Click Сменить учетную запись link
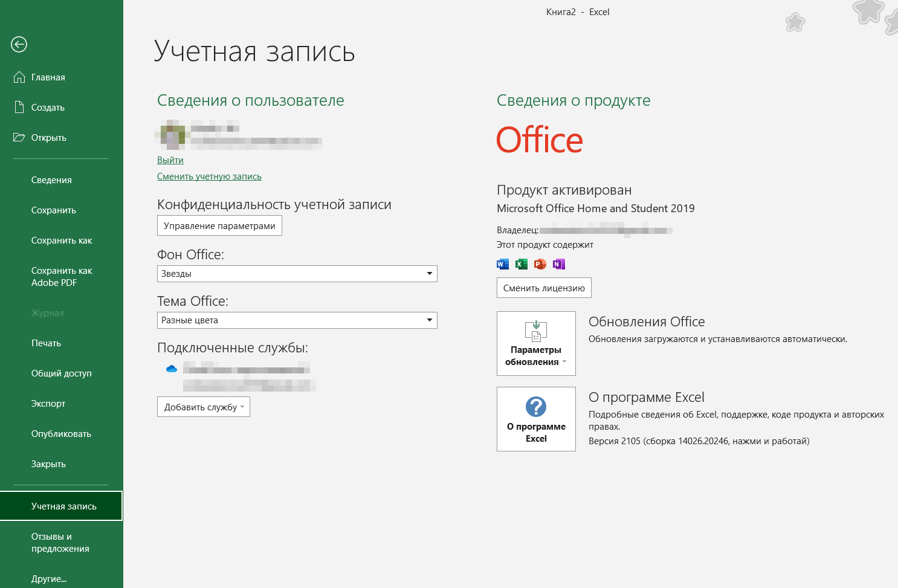 [209, 176]
